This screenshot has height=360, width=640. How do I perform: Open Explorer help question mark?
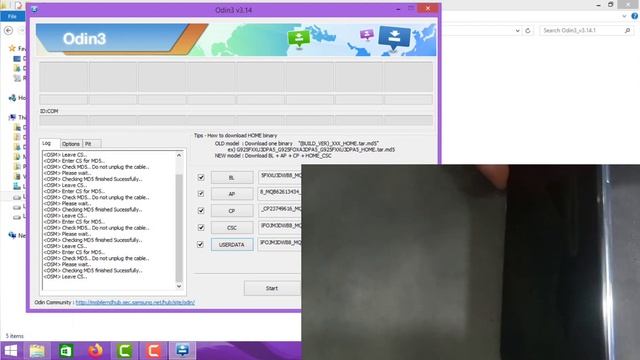pyautogui.click(x=635, y=16)
